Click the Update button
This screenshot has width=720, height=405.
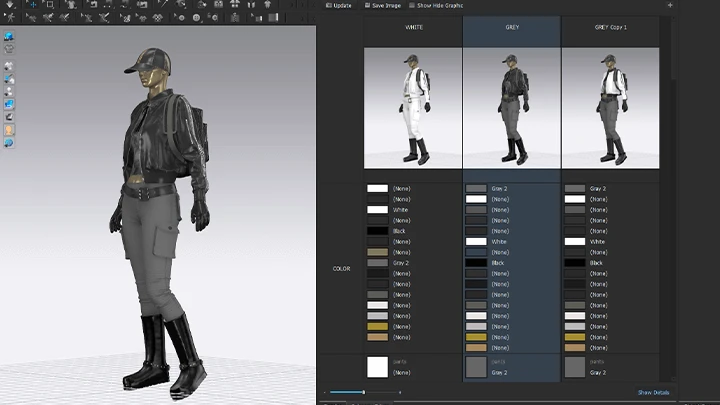coord(338,6)
